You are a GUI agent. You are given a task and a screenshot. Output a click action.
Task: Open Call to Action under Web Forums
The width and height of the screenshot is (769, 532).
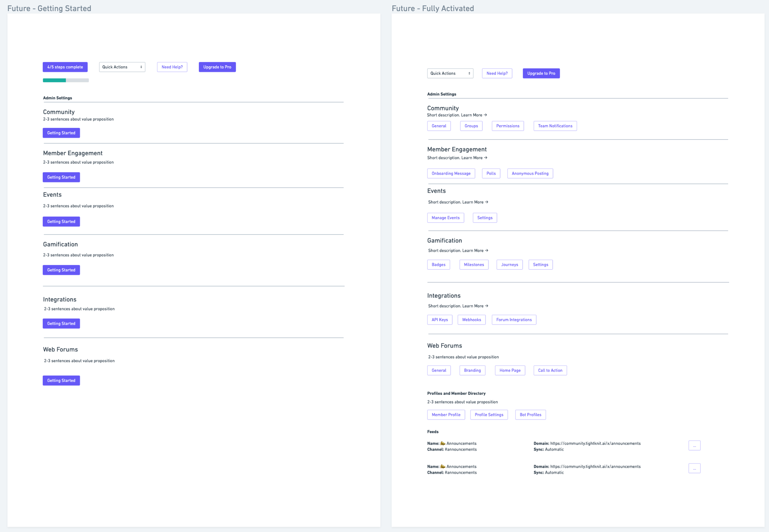[x=550, y=371]
